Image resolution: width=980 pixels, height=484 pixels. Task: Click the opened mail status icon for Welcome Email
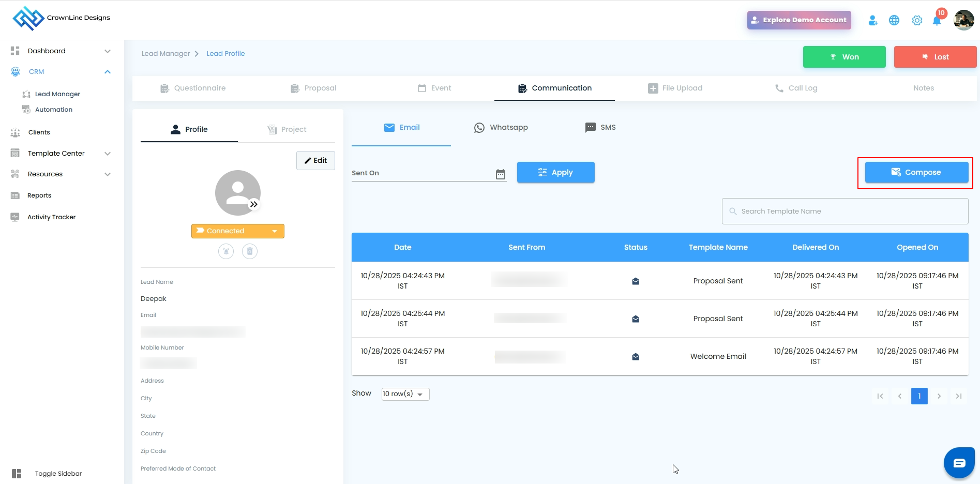click(x=636, y=357)
